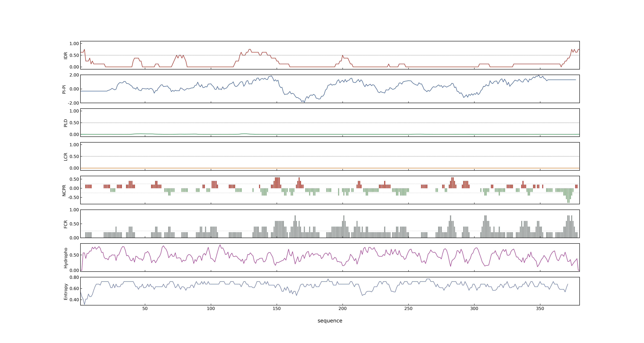Click the 2.00 tick on Pi-Pi axis

pos(74,75)
